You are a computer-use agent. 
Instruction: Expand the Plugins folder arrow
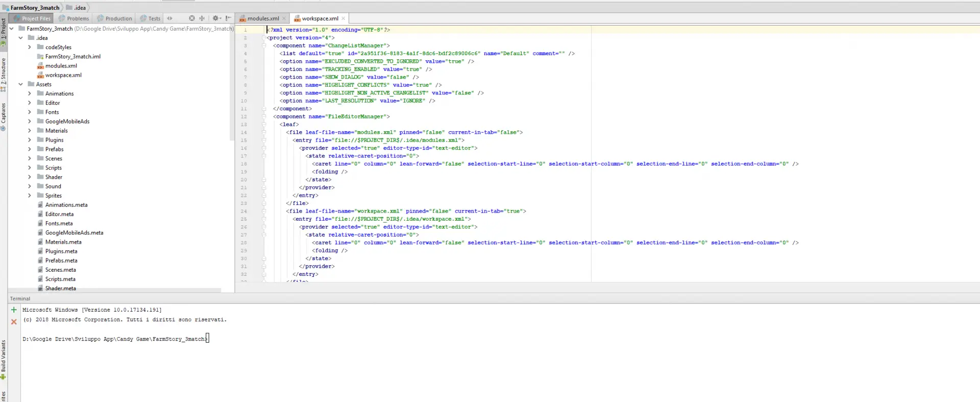coord(30,140)
